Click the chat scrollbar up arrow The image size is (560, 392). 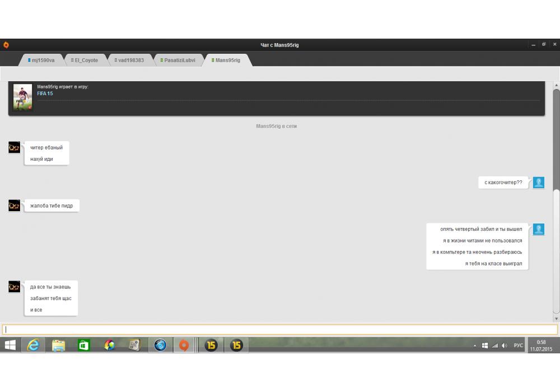point(556,85)
